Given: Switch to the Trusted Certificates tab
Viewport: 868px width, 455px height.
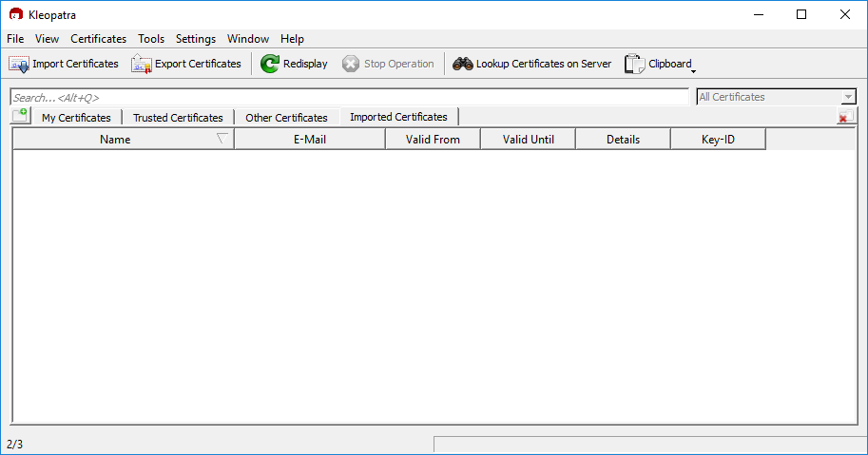Looking at the screenshot, I should (x=178, y=118).
